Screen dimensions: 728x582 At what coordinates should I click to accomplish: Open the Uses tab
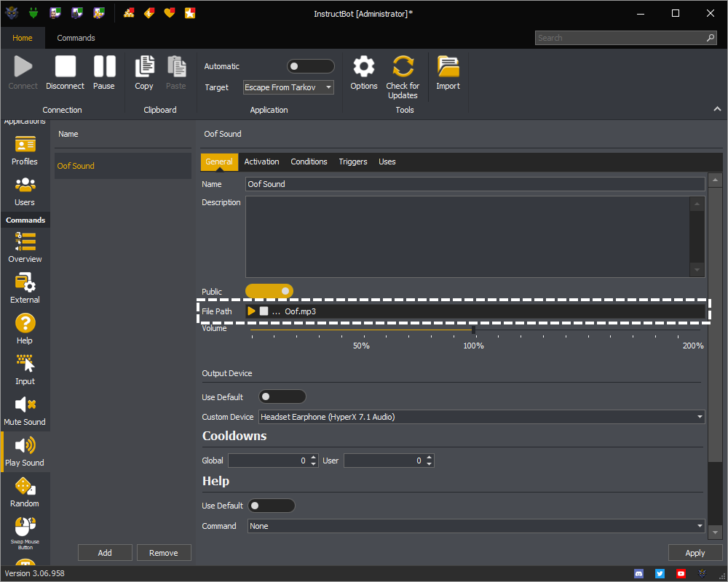click(387, 162)
